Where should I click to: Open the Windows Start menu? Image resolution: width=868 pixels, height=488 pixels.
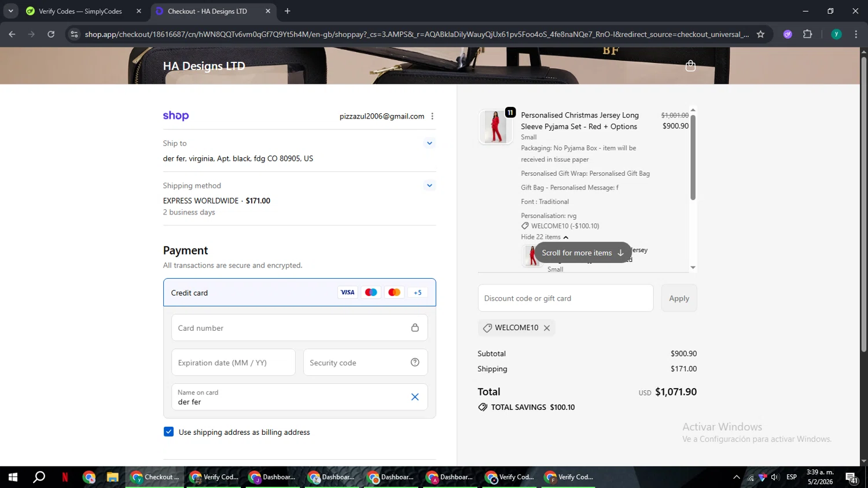[13, 477]
